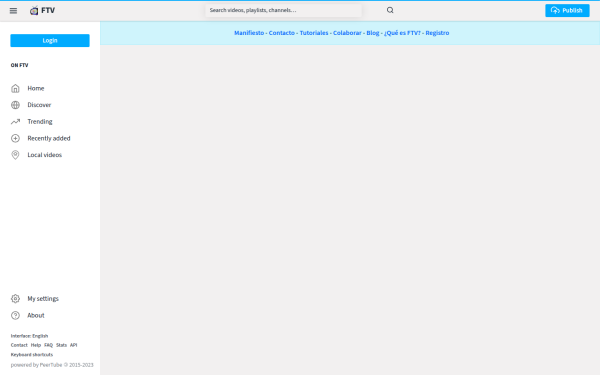Image resolution: width=600 pixels, height=375 pixels.
Task: Open the Manifiesto link
Action: point(249,33)
